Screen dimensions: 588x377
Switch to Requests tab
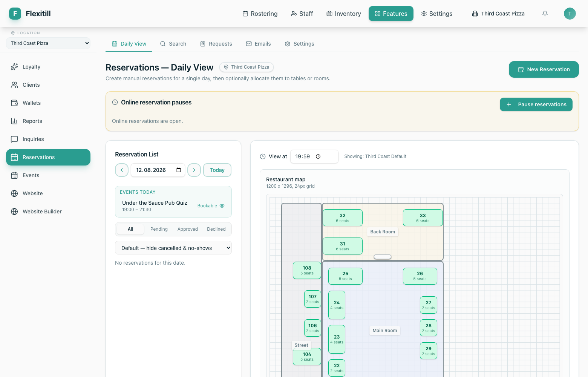[216, 44]
